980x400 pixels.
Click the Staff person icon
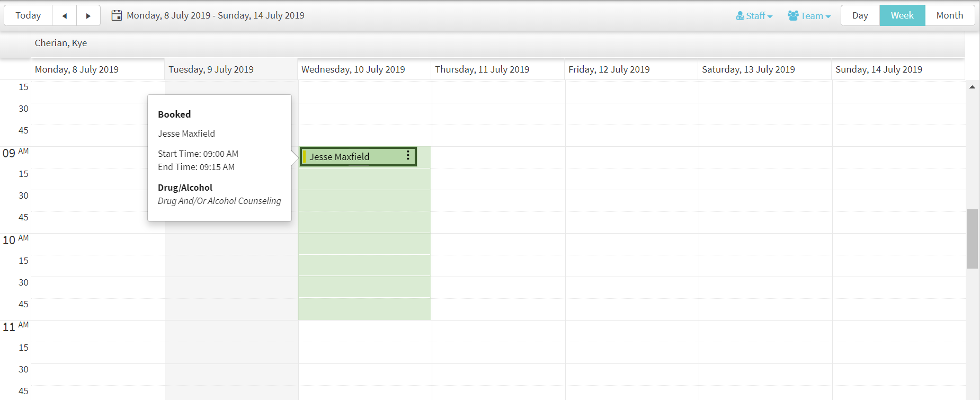click(740, 16)
